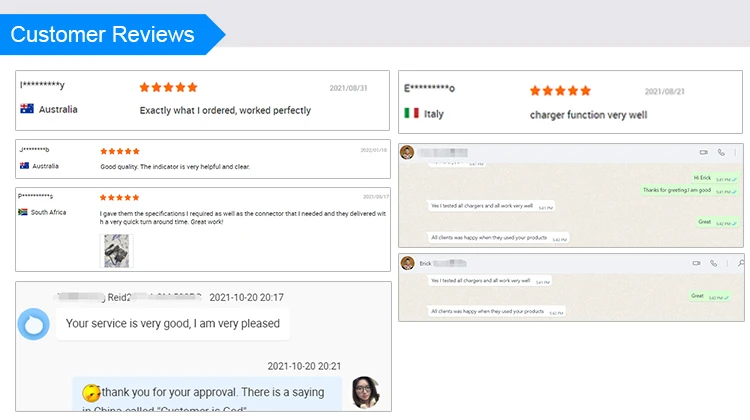Click the phone call icon in Erick's chat
The height and width of the screenshot is (420, 750).
(713, 263)
